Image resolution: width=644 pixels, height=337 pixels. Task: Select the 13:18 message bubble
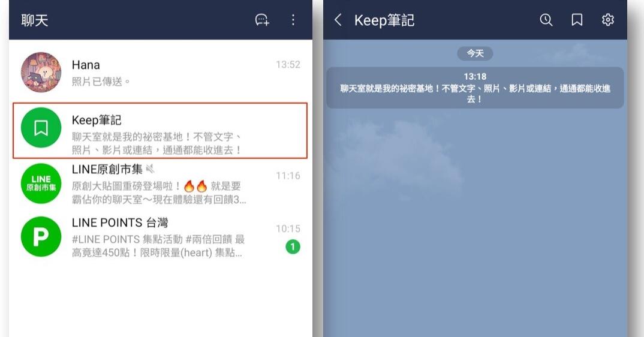[x=475, y=88]
